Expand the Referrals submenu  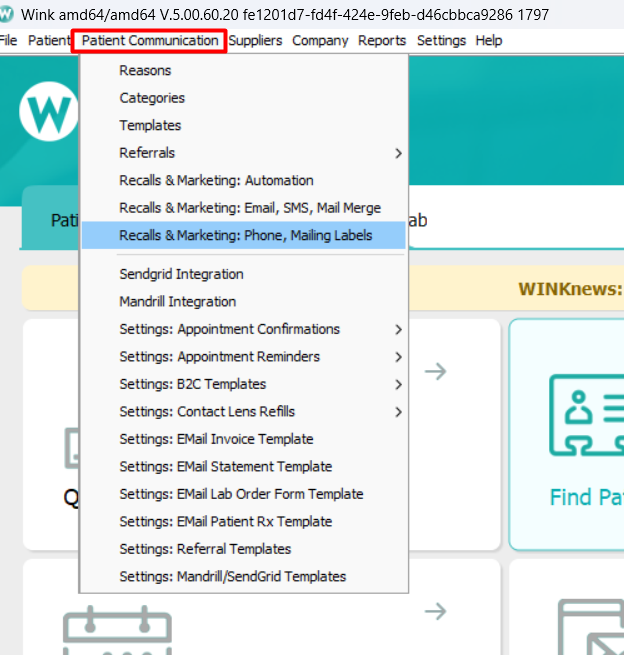click(x=244, y=153)
